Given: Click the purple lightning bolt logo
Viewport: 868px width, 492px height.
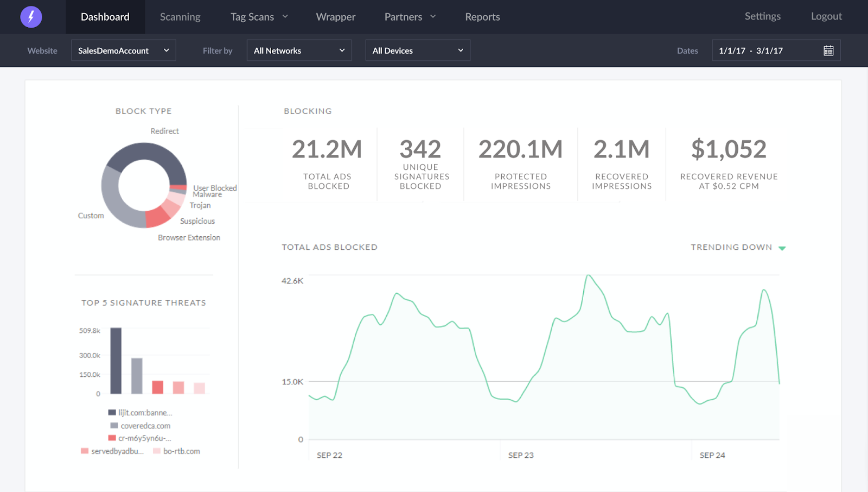Looking at the screenshot, I should coord(31,17).
